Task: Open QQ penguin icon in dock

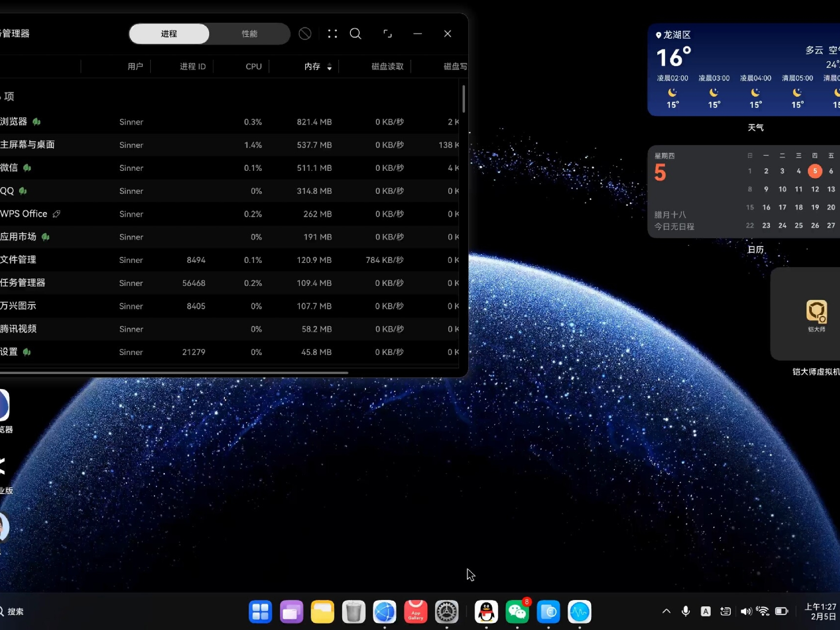Action: 486,612
